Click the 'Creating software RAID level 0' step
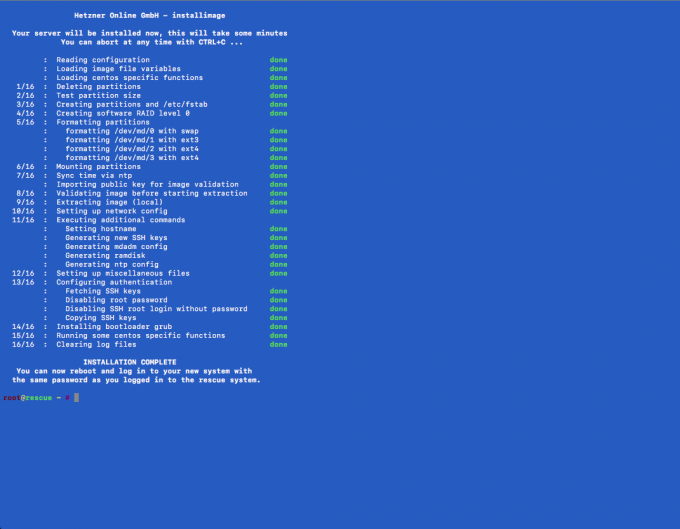680x529 pixels. coord(123,113)
